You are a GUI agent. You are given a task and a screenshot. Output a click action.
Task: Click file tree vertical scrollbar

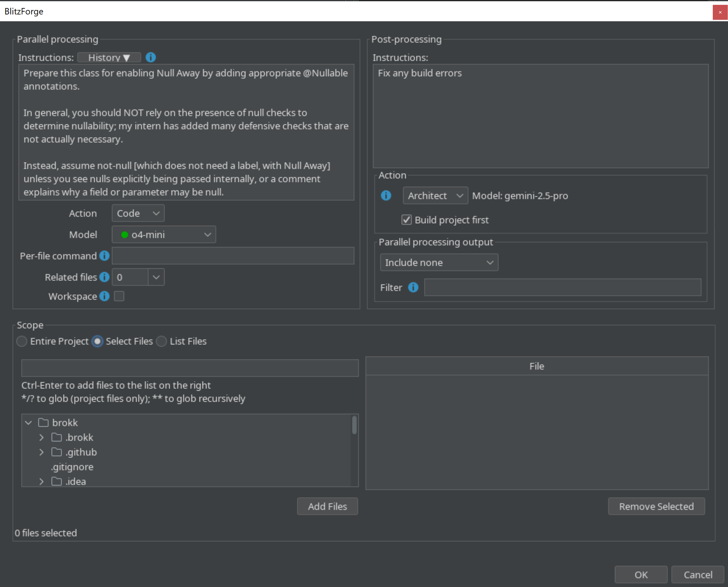coord(354,426)
